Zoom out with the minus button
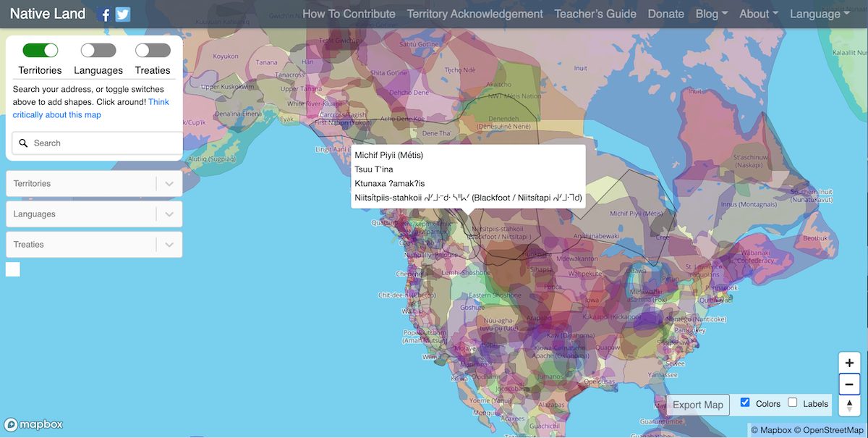 pyautogui.click(x=849, y=384)
